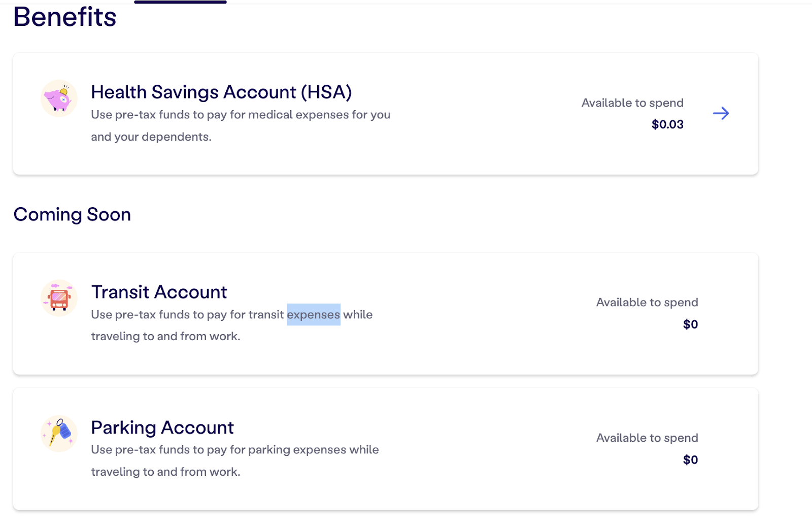812x527 pixels.
Task: Click the Benefits page heading
Action: (x=65, y=17)
